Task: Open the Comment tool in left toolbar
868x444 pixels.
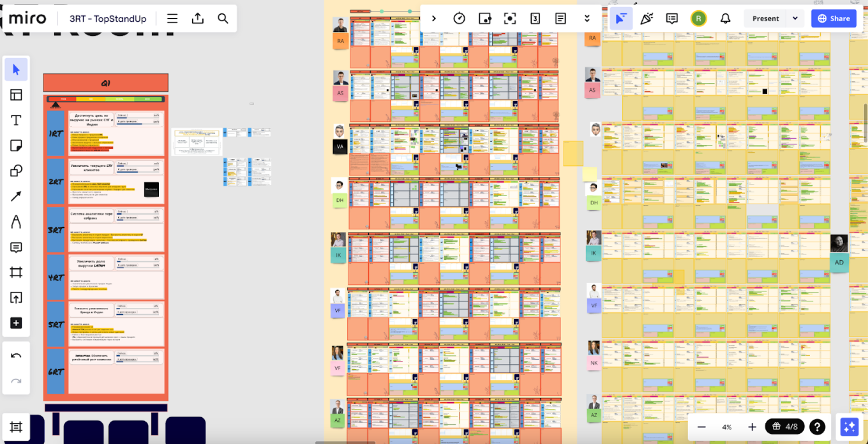Action: coord(16,247)
